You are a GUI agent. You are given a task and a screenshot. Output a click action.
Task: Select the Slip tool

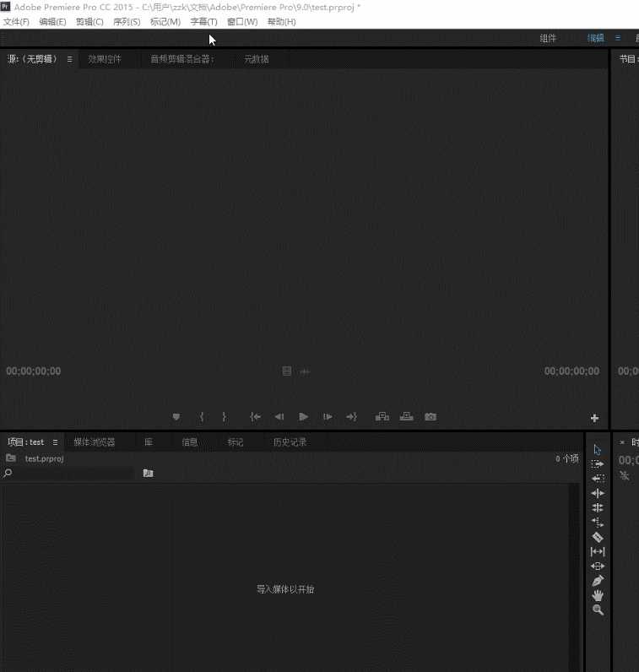(x=598, y=551)
